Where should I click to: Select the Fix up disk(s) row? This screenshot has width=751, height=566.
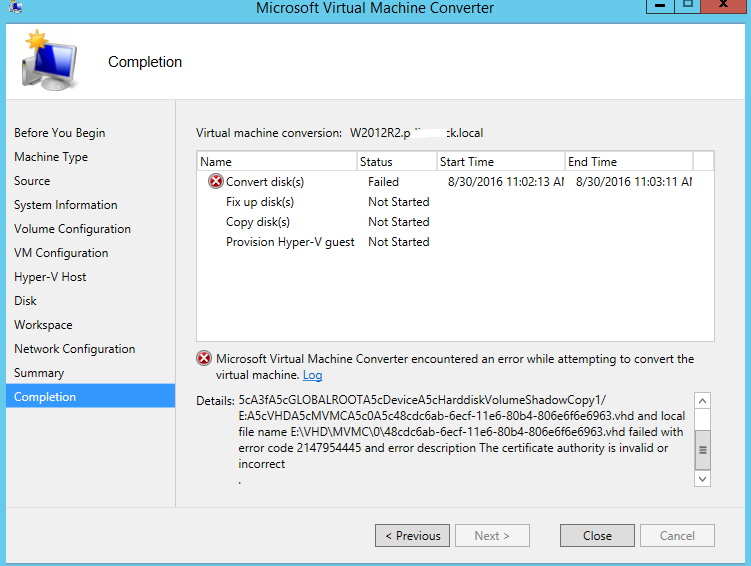[455, 202]
